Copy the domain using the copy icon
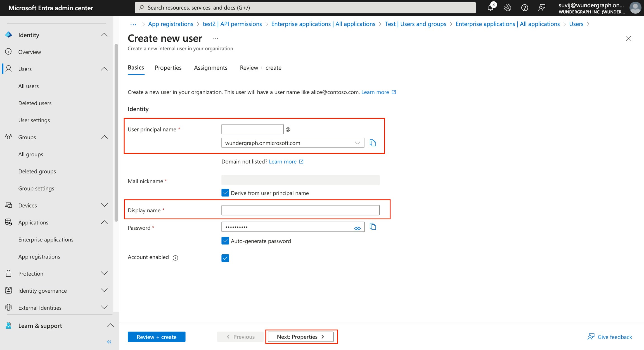 tap(373, 143)
